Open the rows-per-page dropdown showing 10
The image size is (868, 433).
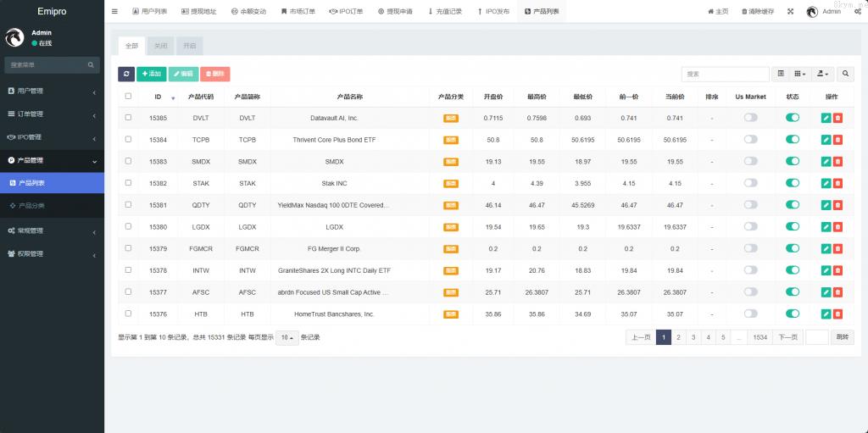pyautogui.click(x=287, y=337)
